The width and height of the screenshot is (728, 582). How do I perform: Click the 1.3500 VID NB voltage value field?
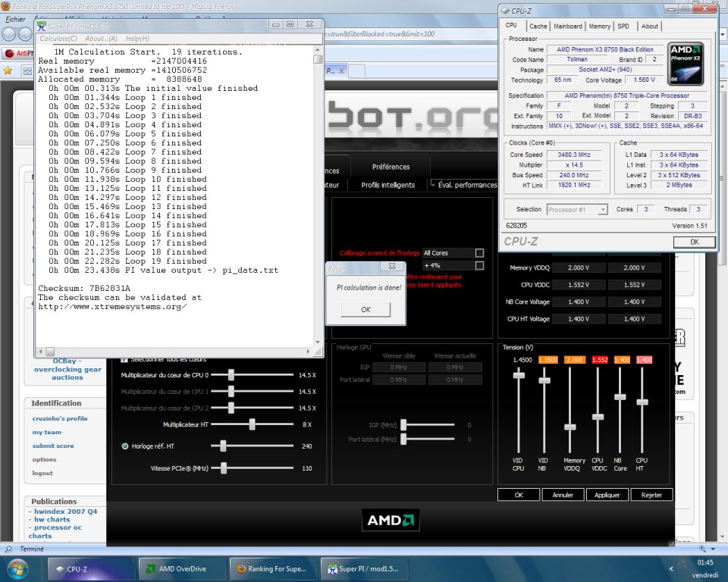[548, 360]
